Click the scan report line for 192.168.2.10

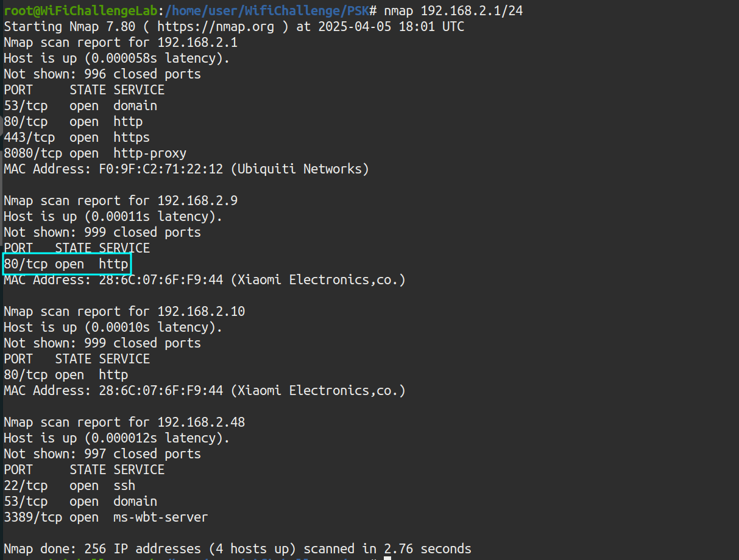tap(124, 312)
